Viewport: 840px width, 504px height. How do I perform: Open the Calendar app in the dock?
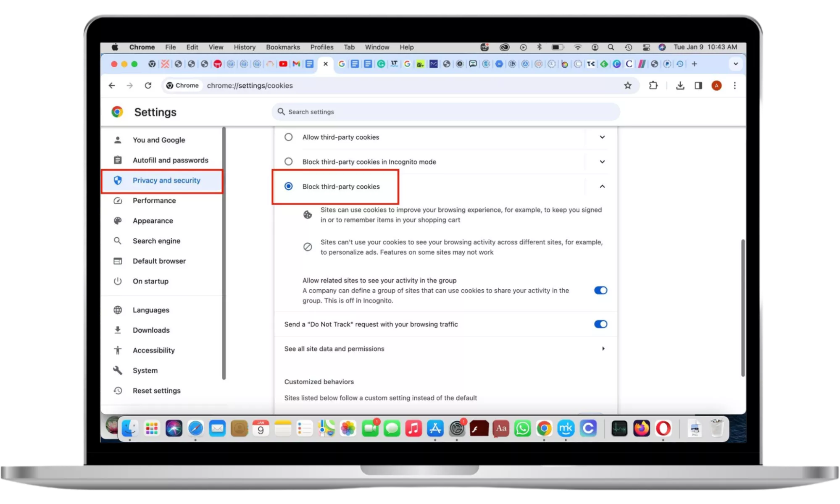coord(261,428)
